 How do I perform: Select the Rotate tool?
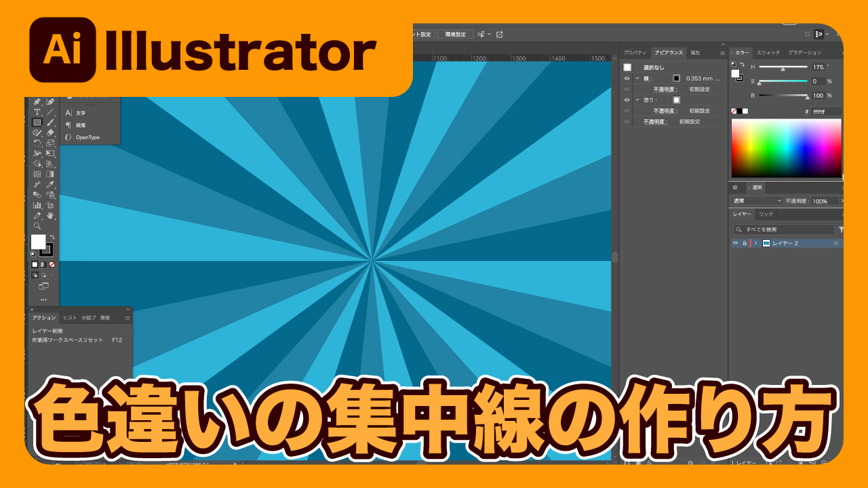pos(37,143)
